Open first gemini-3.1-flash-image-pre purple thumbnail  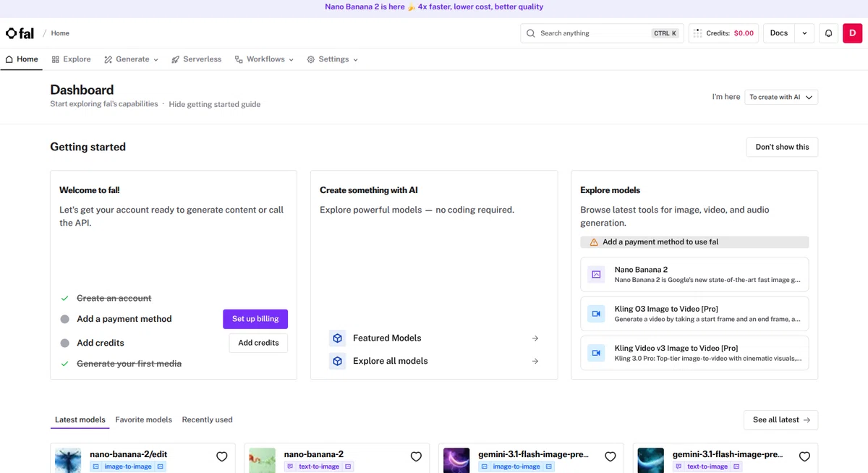coord(456,461)
